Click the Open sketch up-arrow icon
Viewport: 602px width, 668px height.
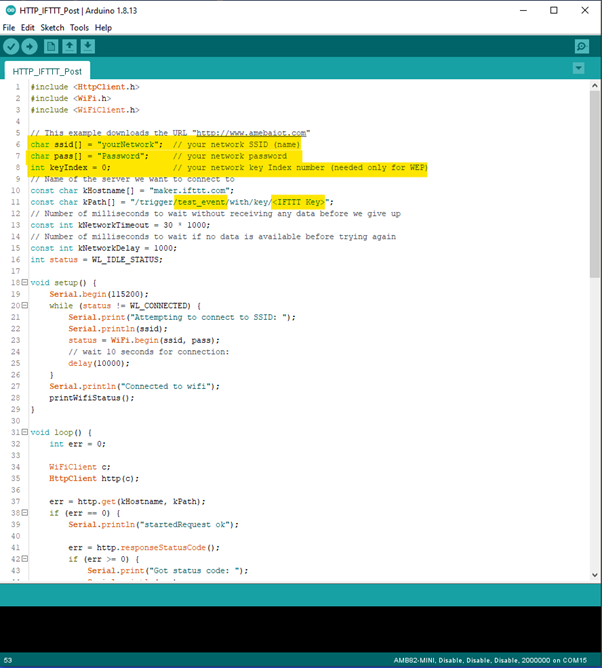coord(69,46)
